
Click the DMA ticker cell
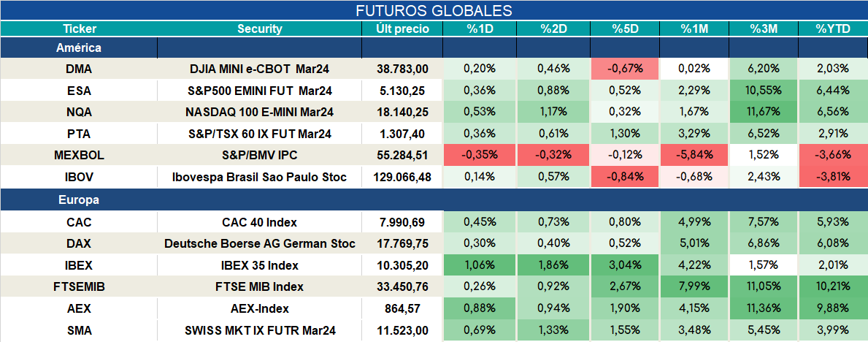pos(79,69)
